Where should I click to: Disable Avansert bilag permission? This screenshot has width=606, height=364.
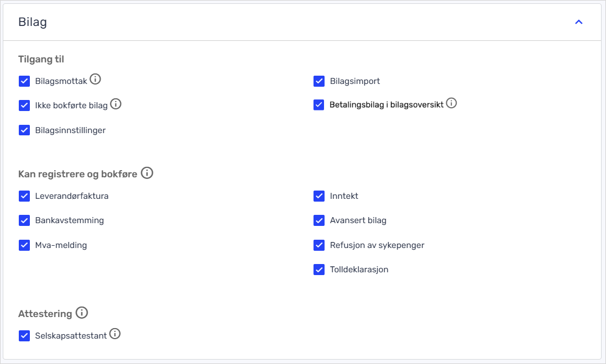[x=319, y=220]
